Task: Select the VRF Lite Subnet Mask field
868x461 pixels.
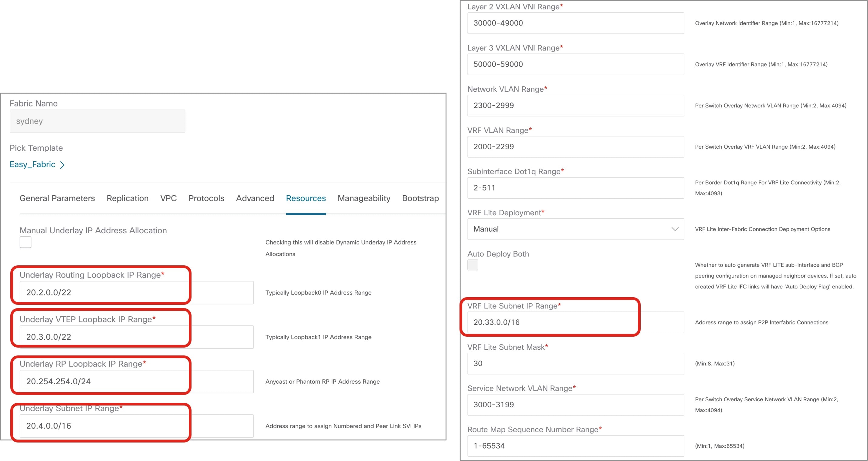Action: tap(575, 363)
